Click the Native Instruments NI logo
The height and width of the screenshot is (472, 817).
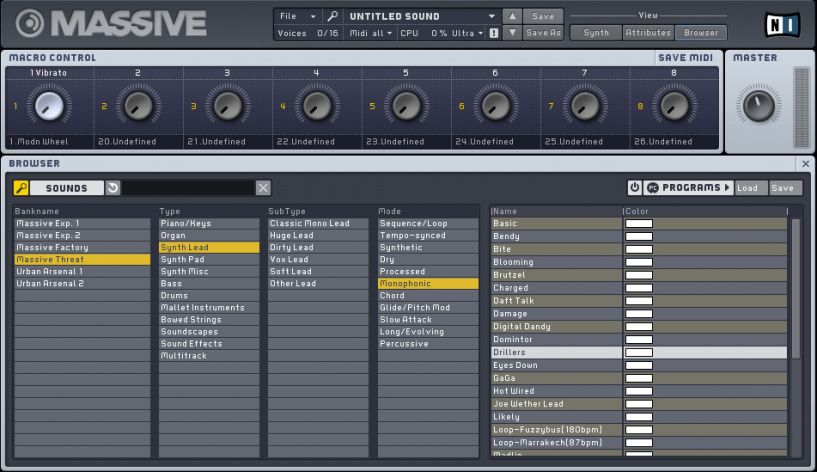[782, 24]
